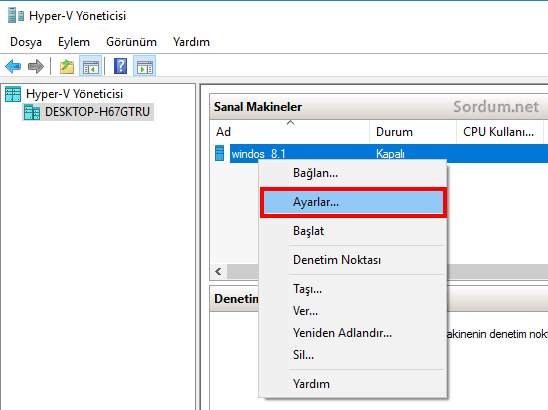
Task: Choose Bağlan... from the context menu
Action: tap(353, 173)
